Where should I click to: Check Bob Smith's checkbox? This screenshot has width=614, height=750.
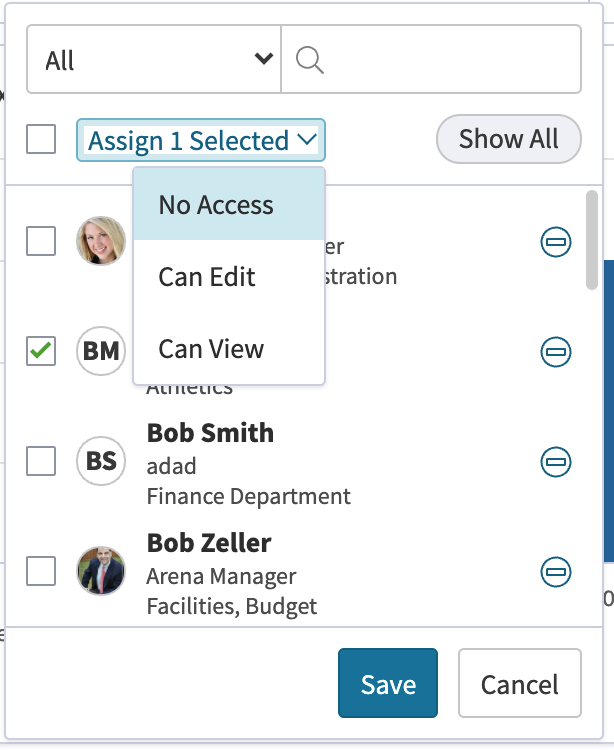point(41,461)
